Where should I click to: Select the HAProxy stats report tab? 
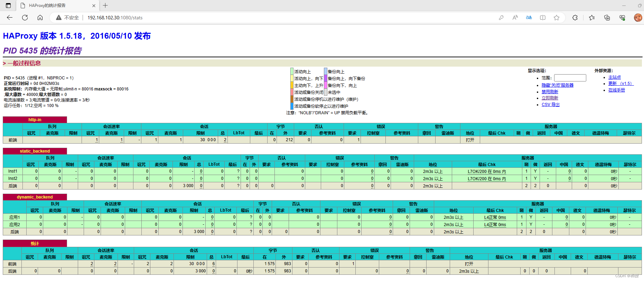click(57, 6)
